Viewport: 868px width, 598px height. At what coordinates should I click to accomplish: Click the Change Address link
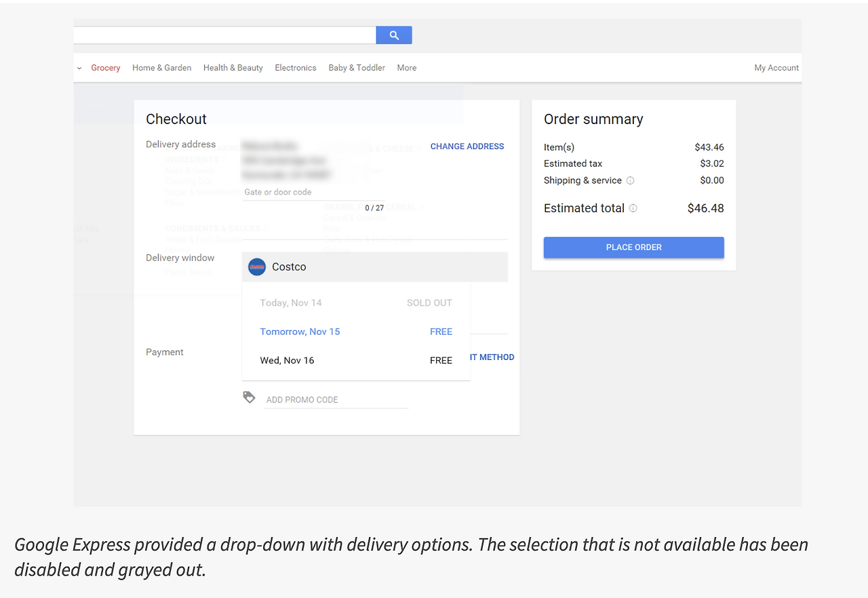(x=467, y=146)
